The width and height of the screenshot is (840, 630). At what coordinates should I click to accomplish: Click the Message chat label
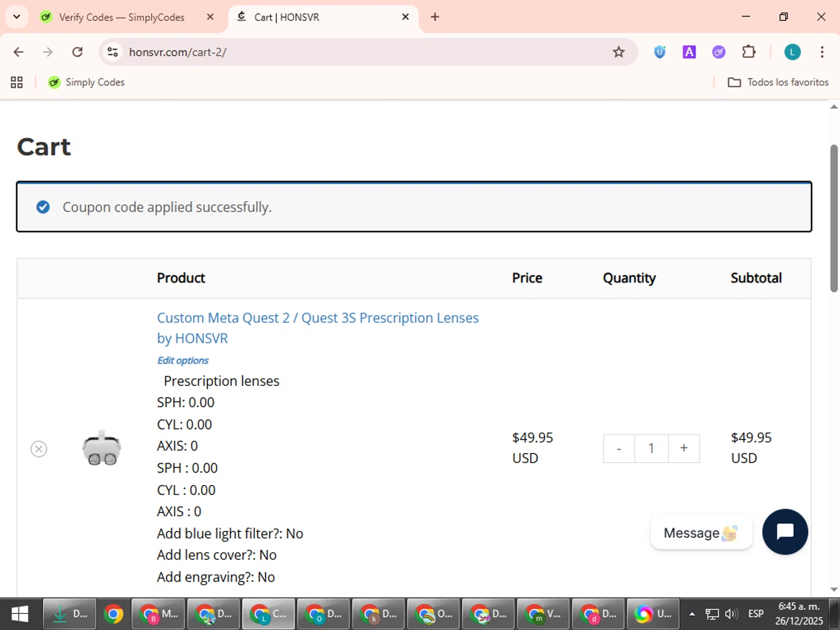coord(701,533)
